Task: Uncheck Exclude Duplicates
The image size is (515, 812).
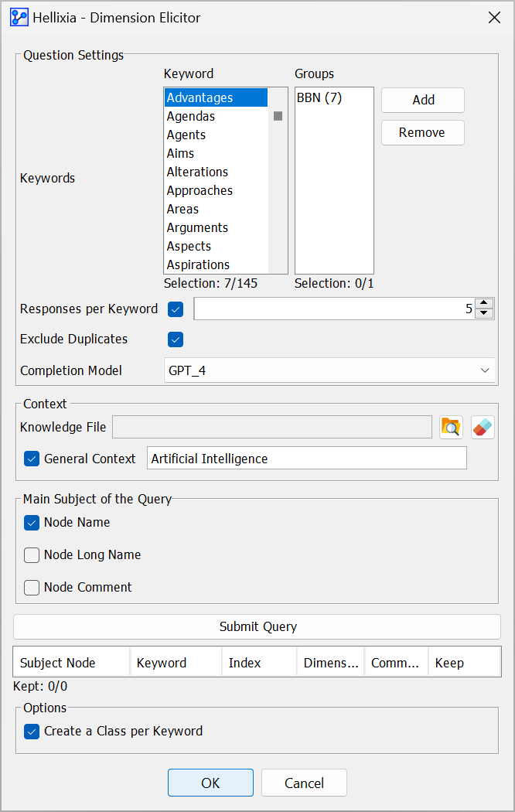Action: pyautogui.click(x=176, y=339)
